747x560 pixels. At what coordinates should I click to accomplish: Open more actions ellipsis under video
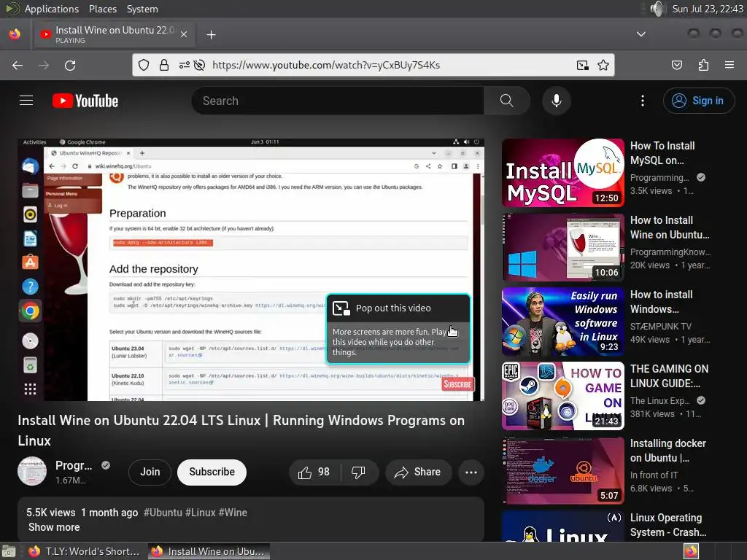tap(471, 472)
